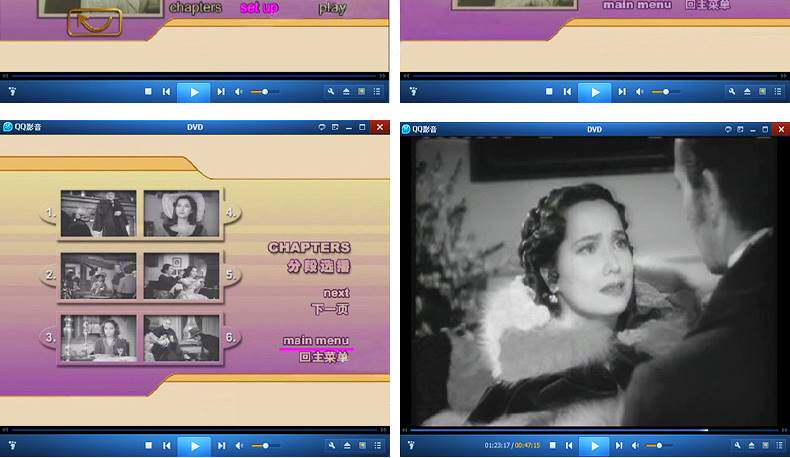Select chapter 6 thumbnail
The image size is (790, 458).
[x=182, y=338]
